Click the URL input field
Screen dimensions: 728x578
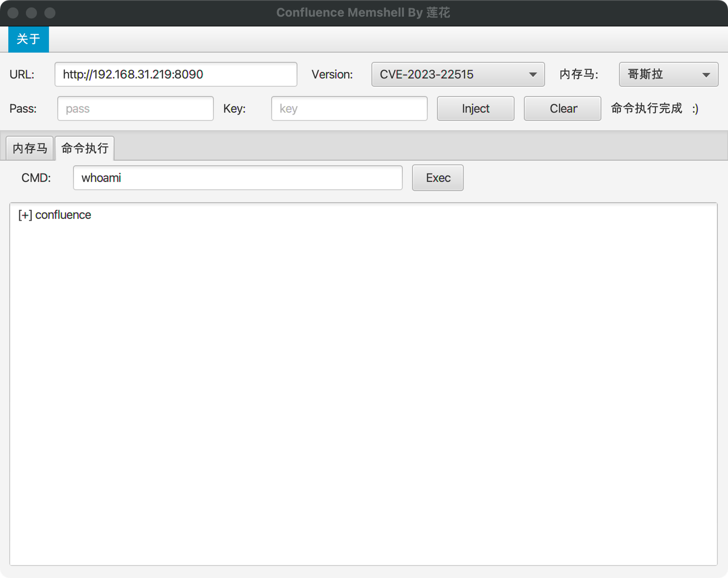tap(176, 74)
